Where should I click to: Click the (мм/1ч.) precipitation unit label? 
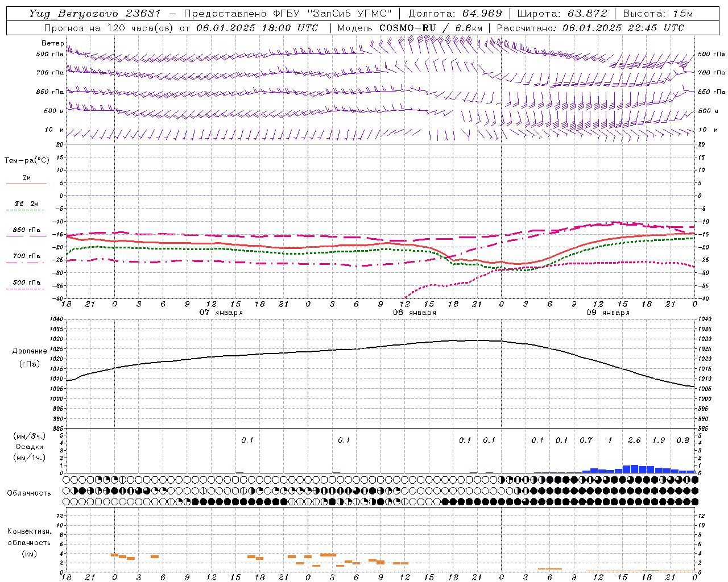30,458
